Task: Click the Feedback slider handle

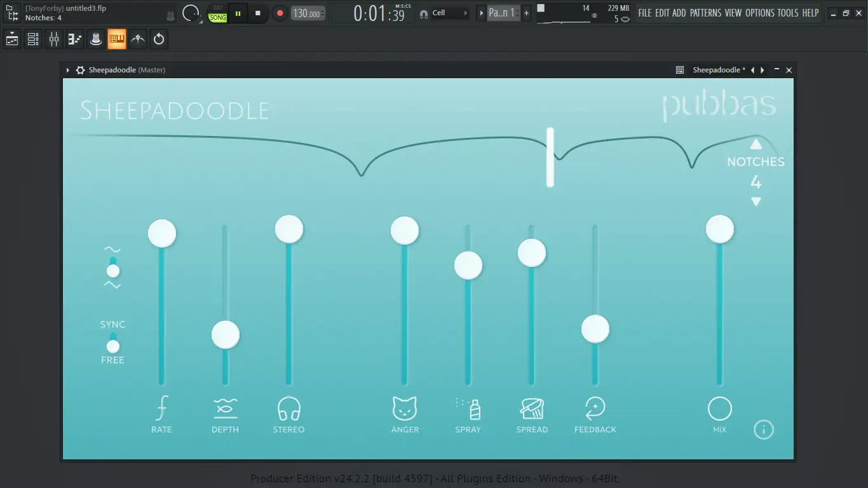Action: tap(595, 329)
